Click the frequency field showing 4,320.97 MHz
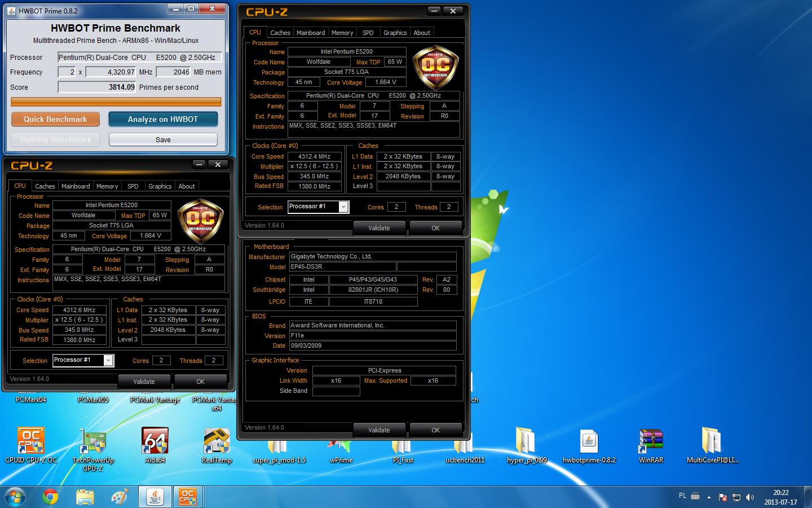This screenshot has width=812, height=508. (111, 72)
